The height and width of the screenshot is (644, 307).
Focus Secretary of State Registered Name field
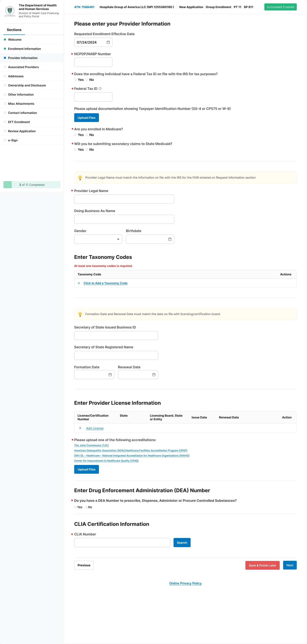(x=116, y=355)
